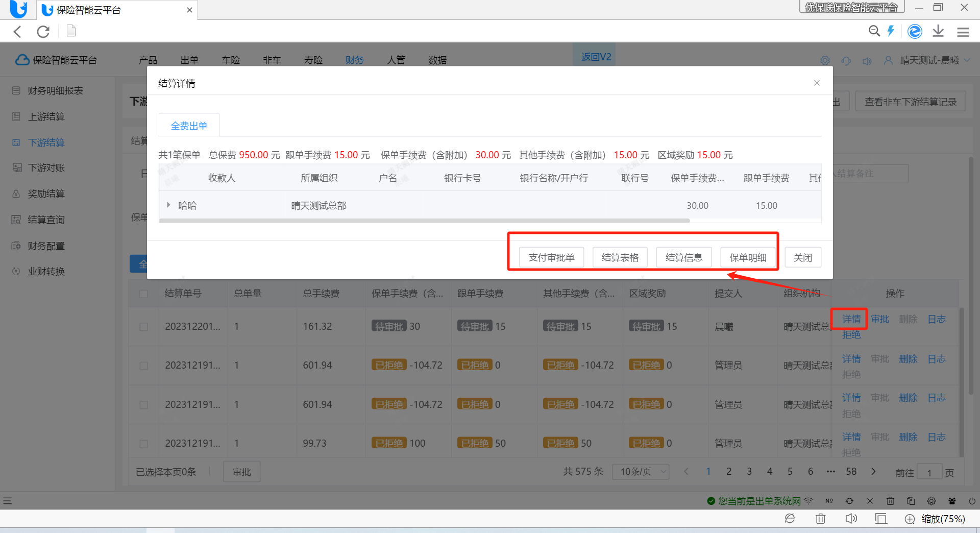Go to page 58 in pagination
Image resolution: width=980 pixels, height=533 pixels.
(x=851, y=471)
